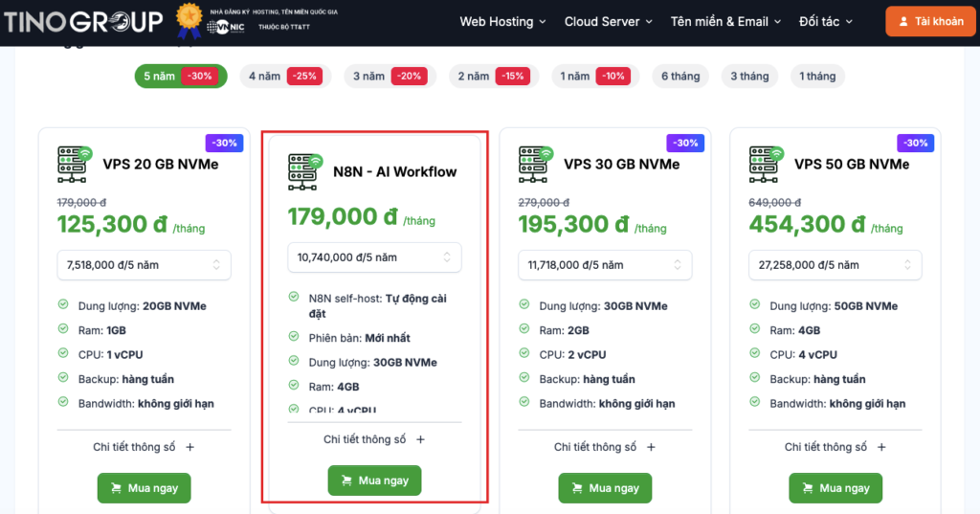Image resolution: width=980 pixels, height=514 pixels.
Task: Click the 195,300 đ price
Action: (574, 224)
